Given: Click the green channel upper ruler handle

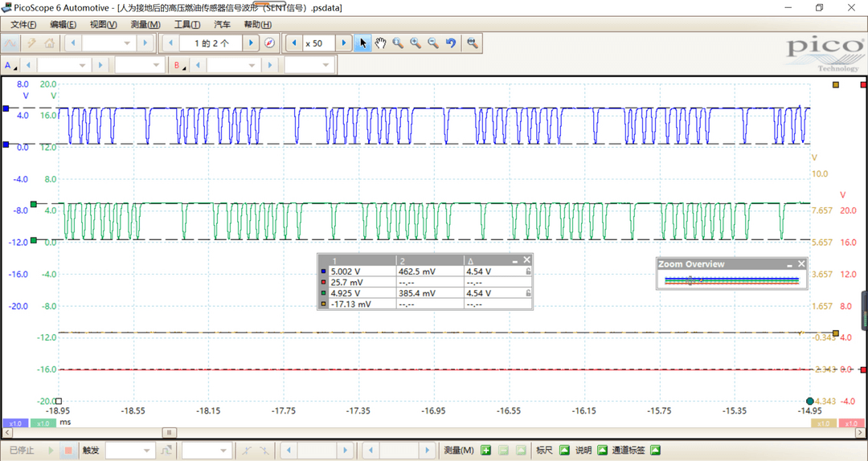Looking at the screenshot, I should [x=34, y=205].
